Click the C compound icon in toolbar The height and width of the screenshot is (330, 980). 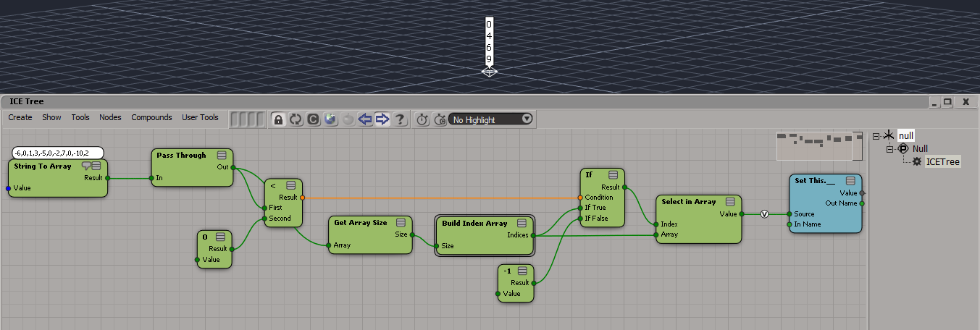[x=313, y=119]
